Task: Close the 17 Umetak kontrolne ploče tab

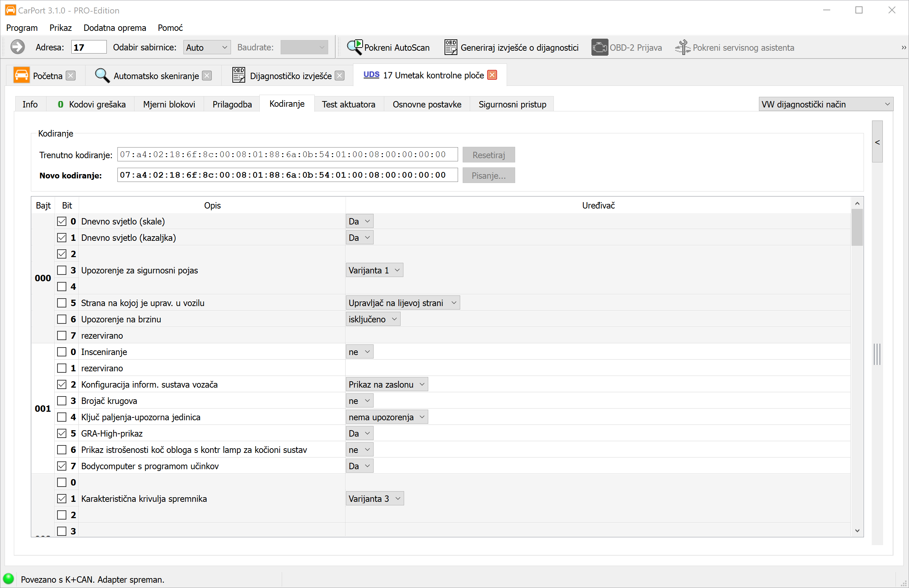Action: [x=492, y=75]
